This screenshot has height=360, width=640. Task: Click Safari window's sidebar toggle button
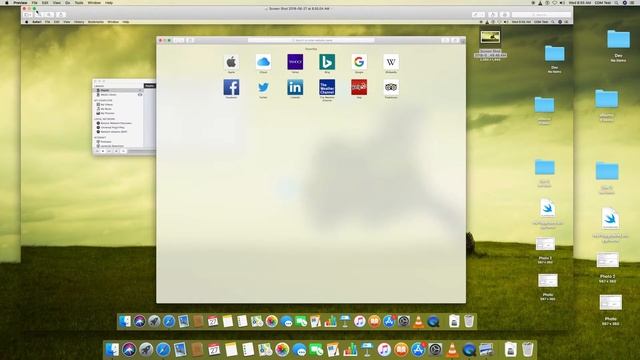190,40
